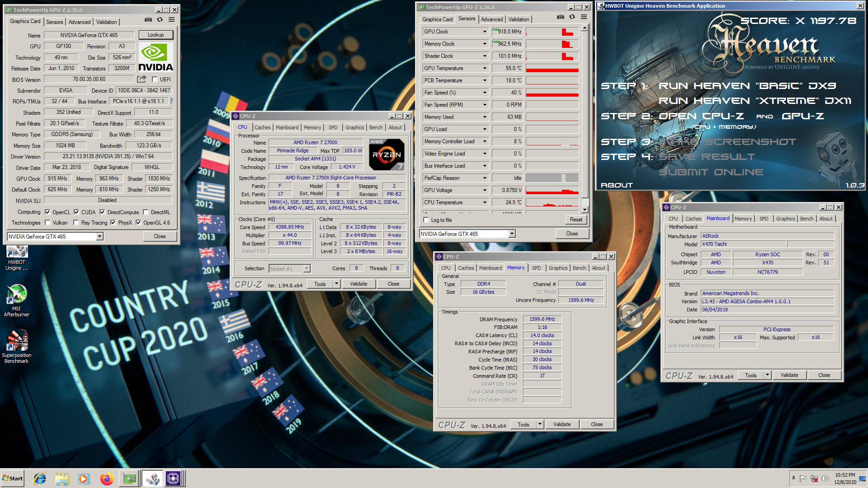Click the GPU-Z Sensors vertical scrollbar
The height and width of the screenshot is (488, 868).
point(585,118)
